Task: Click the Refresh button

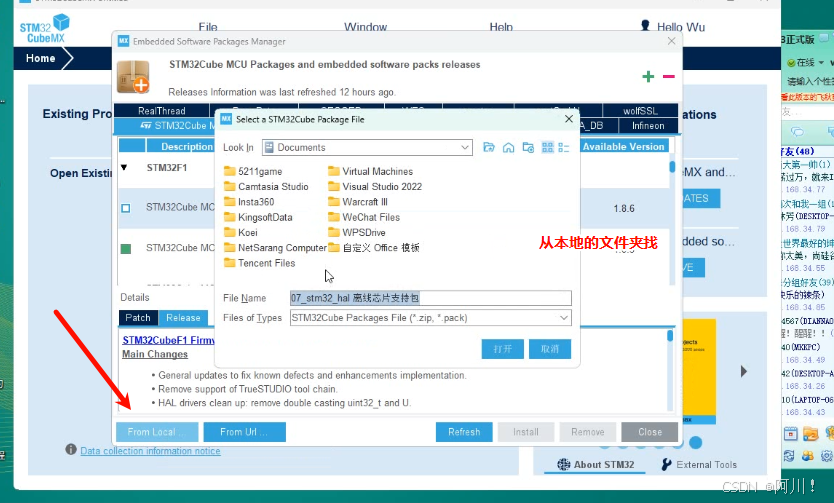Action: tap(464, 432)
